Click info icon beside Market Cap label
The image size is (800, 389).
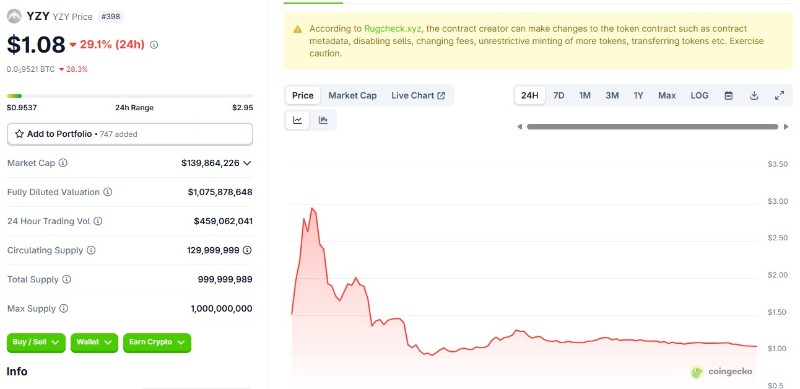[63, 163]
